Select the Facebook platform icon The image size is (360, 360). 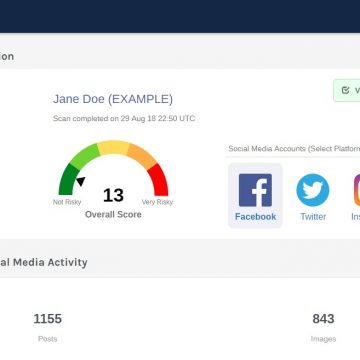click(255, 190)
